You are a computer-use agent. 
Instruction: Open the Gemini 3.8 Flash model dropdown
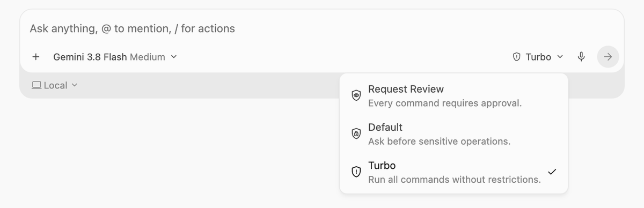[x=115, y=57]
